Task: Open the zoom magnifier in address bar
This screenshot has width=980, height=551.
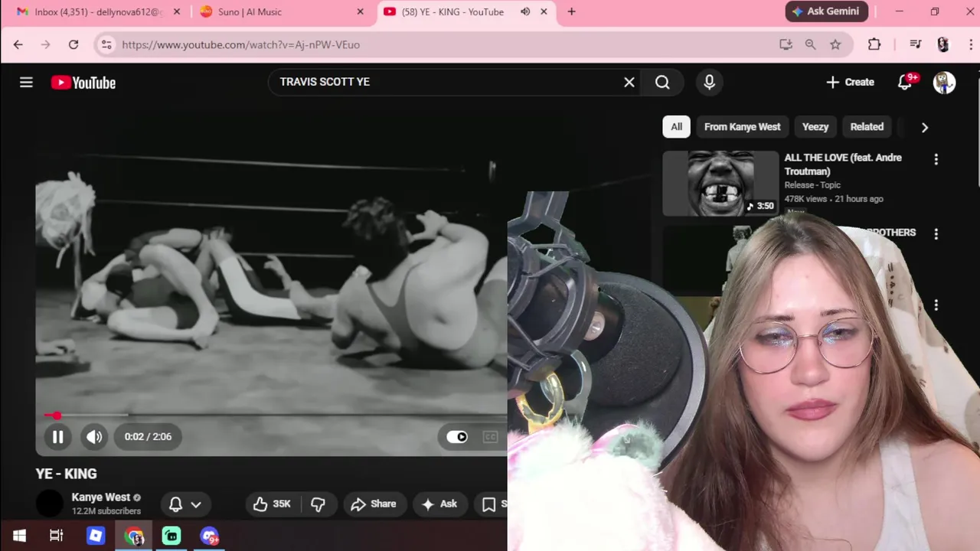Action: [x=810, y=44]
